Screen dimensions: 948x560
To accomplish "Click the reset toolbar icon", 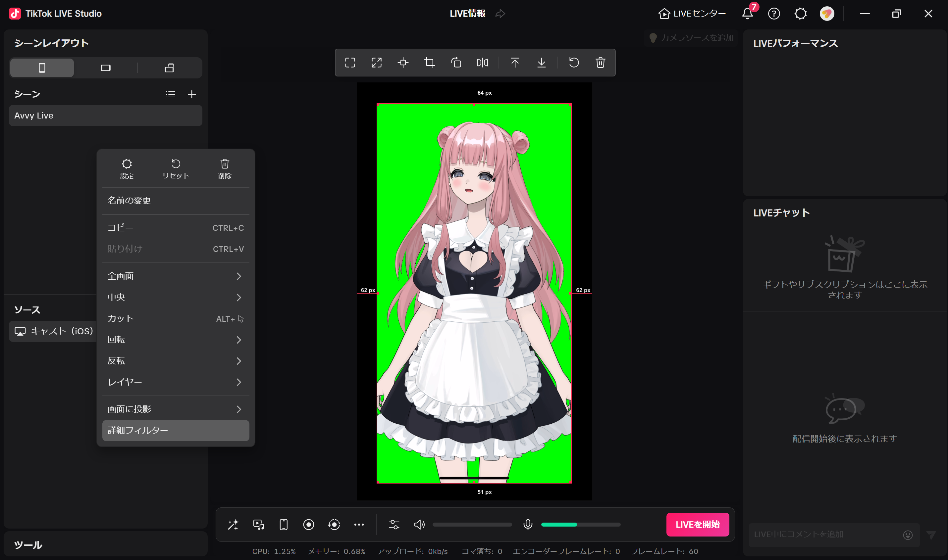I will pos(574,63).
